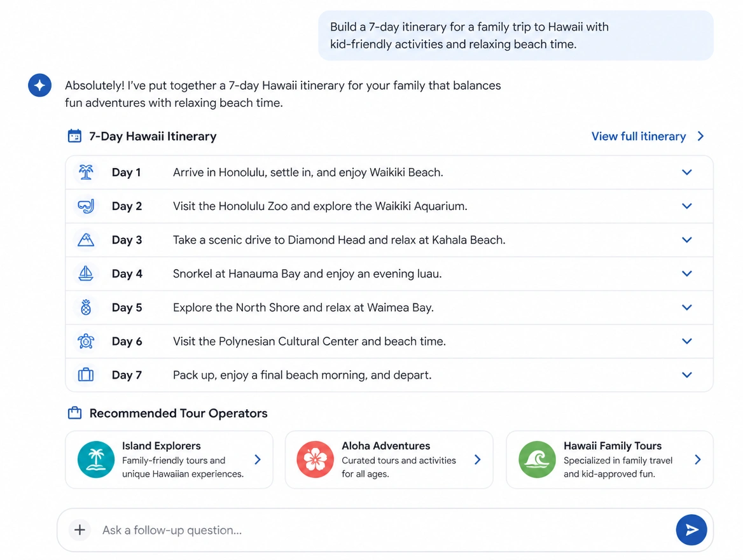The image size is (743, 560).
Task: Click the suitcase icon for Day 7
Action: click(86, 375)
